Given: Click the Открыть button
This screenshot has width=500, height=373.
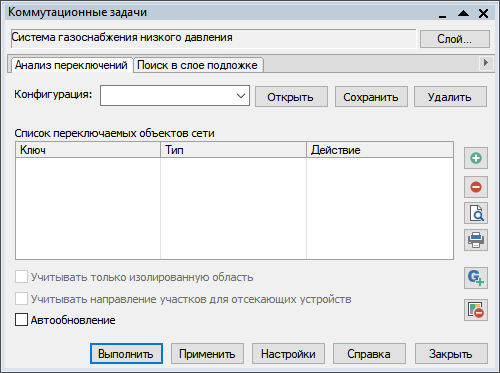Looking at the screenshot, I should pos(291,97).
